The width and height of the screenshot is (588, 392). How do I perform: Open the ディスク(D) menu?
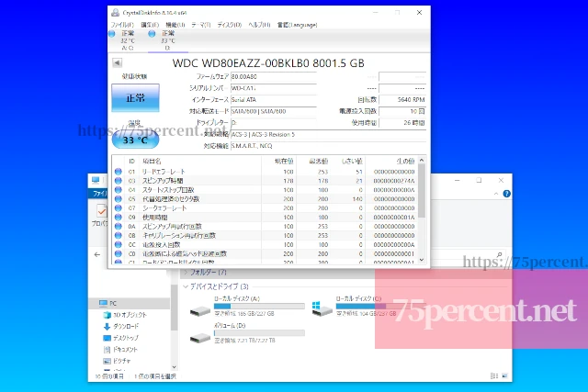(229, 25)
